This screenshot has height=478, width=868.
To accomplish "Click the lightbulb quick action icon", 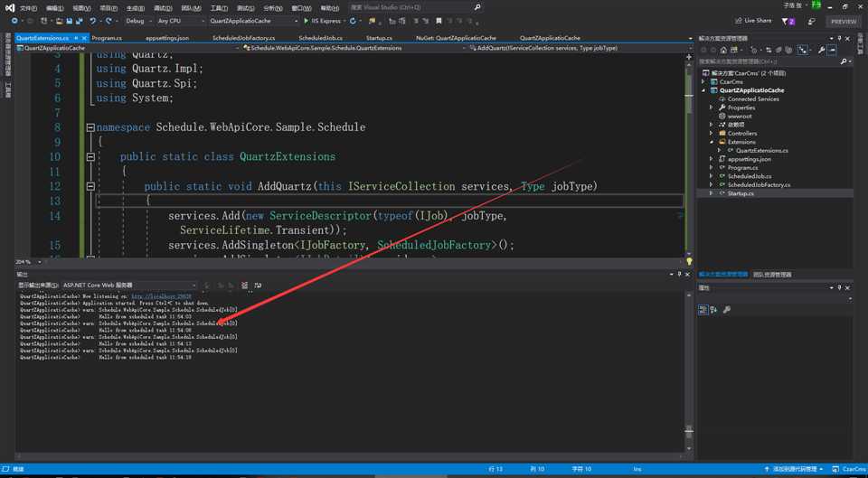I will click(689, 261).
